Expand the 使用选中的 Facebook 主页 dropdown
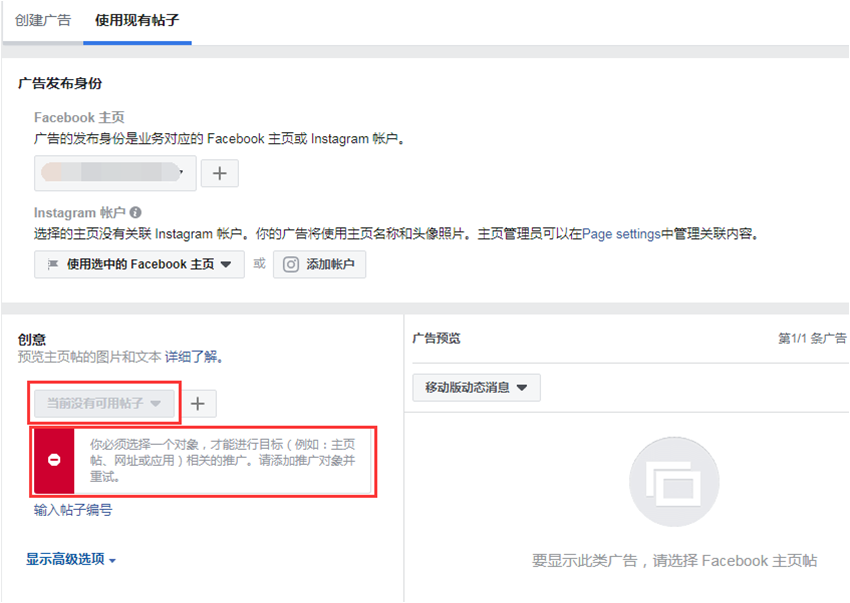This screenshot has height=603, width=850. (x=139, y=265)
